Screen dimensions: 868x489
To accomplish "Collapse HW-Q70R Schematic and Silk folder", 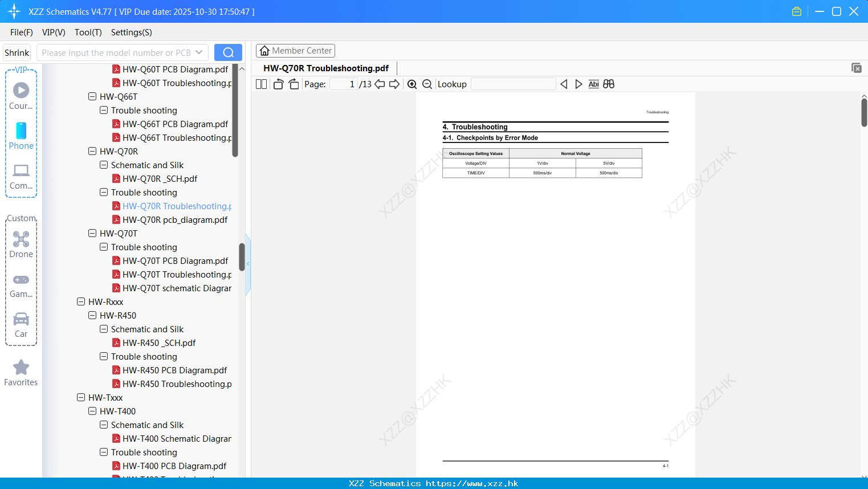I will tap(104, 165).
